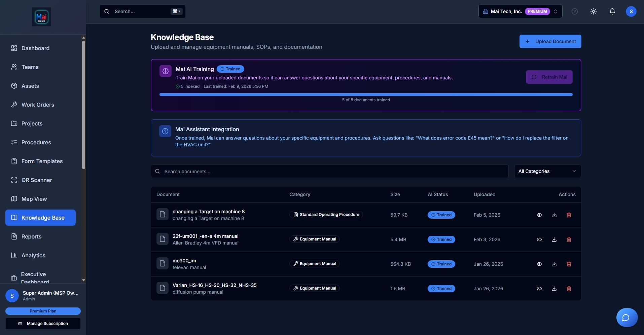Open the All Categories dropdown
The image size is (644, 335).
click(547, 171)
